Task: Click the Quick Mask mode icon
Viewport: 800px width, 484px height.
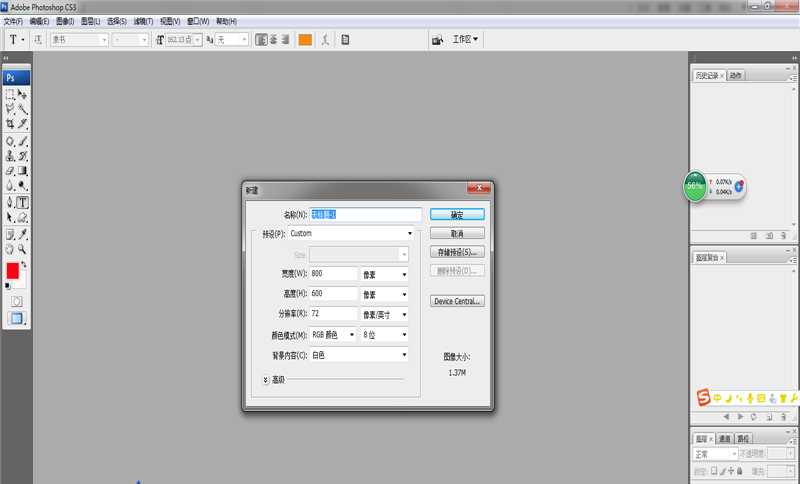Action: click(16, 301)
